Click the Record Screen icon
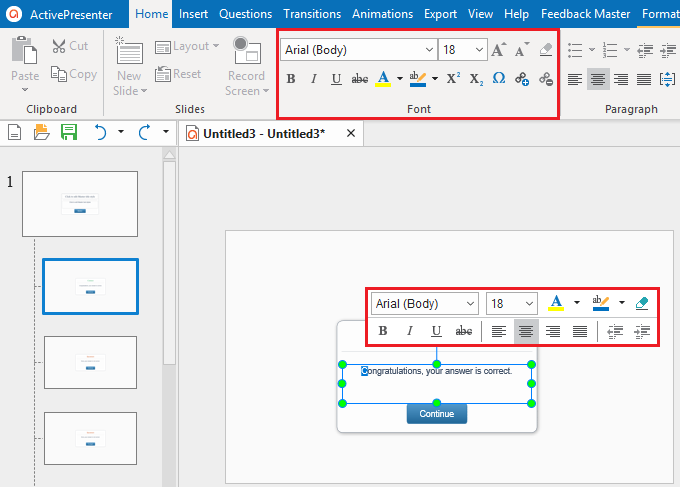 (x=246, y=50)
